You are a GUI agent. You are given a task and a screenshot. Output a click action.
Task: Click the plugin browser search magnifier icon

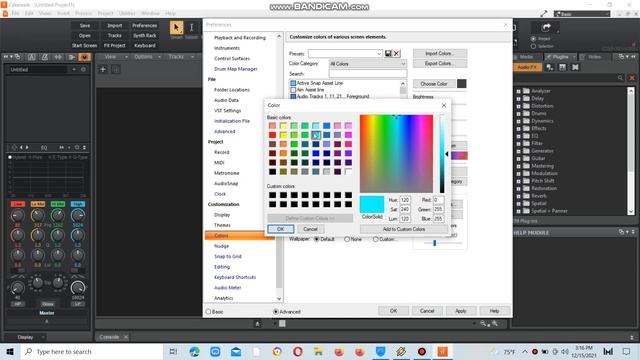(620, 78)
